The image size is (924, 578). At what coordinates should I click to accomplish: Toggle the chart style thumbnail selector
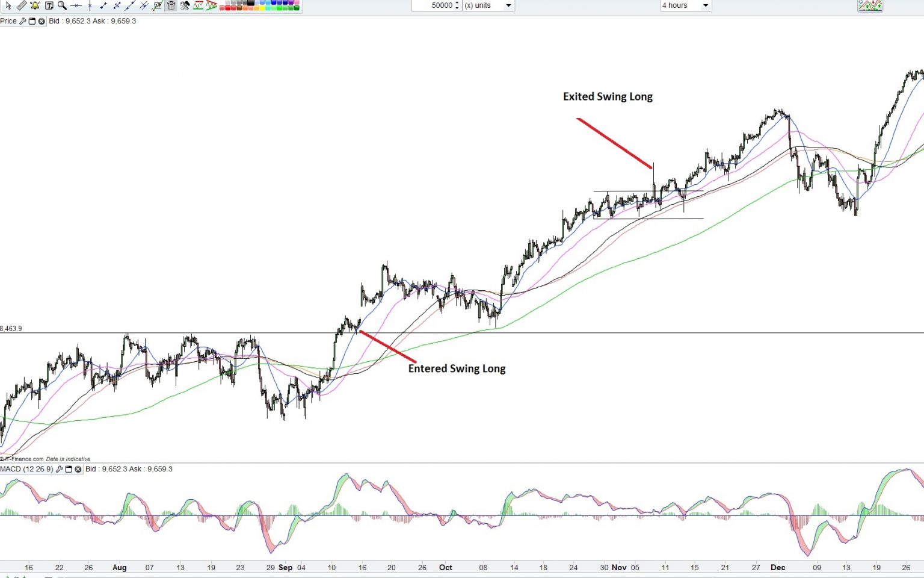pos(870,5)
